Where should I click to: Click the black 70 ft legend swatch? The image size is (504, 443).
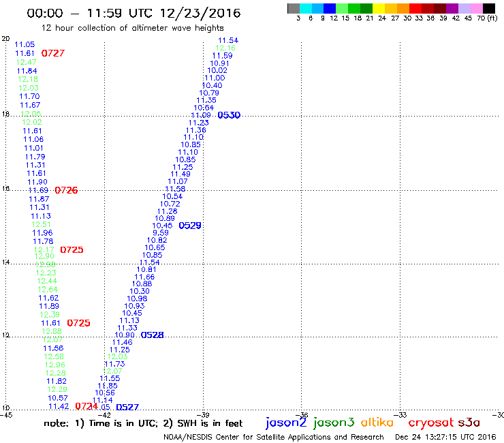click(489, 8)
